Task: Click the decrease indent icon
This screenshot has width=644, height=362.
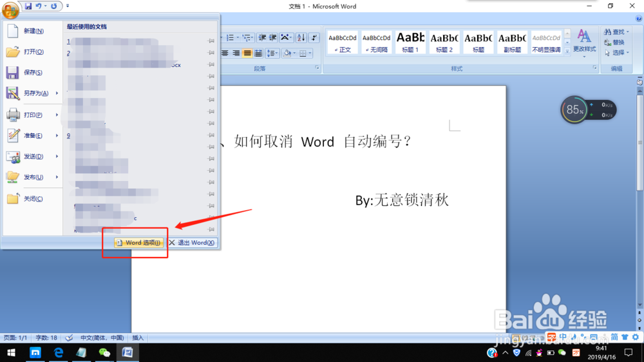Action: [x=262, y=38]
